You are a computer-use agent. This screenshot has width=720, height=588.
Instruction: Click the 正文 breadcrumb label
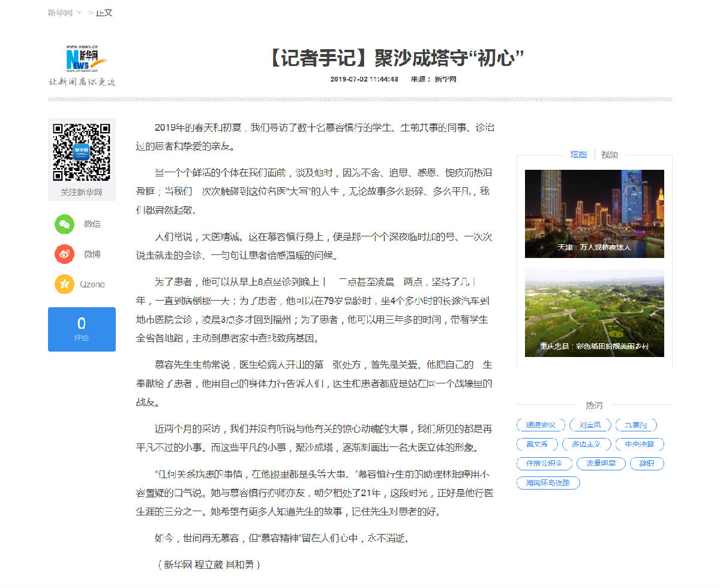(104, 12)
